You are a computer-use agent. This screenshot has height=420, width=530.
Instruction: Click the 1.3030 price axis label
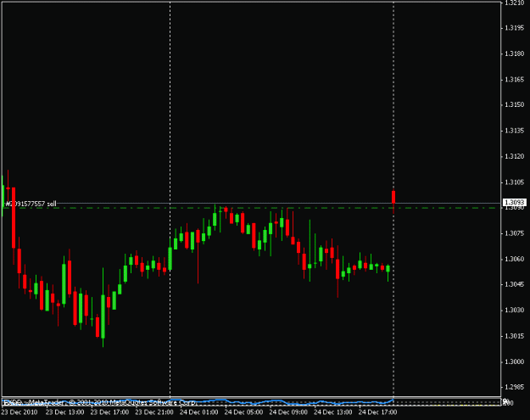[515, 310]
